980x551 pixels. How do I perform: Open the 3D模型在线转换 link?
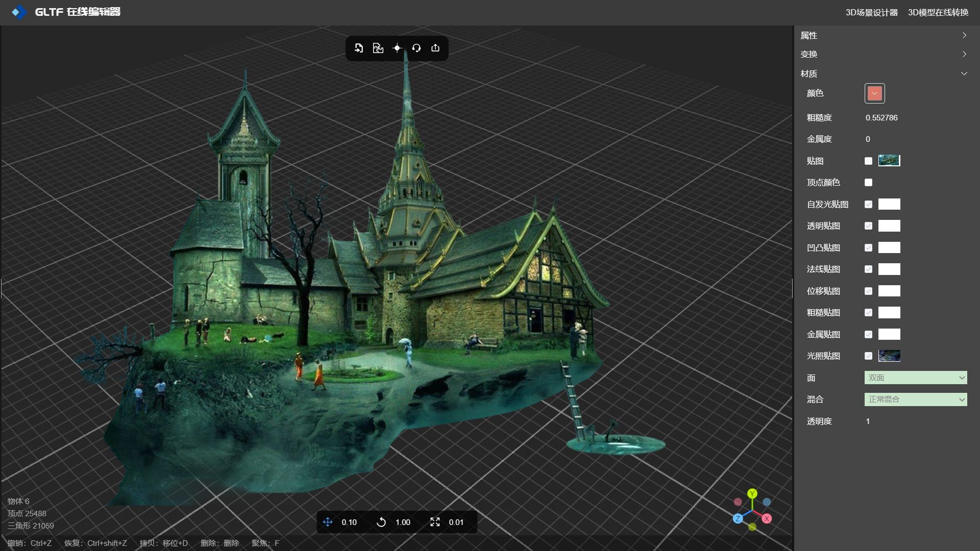click(938, 12)
